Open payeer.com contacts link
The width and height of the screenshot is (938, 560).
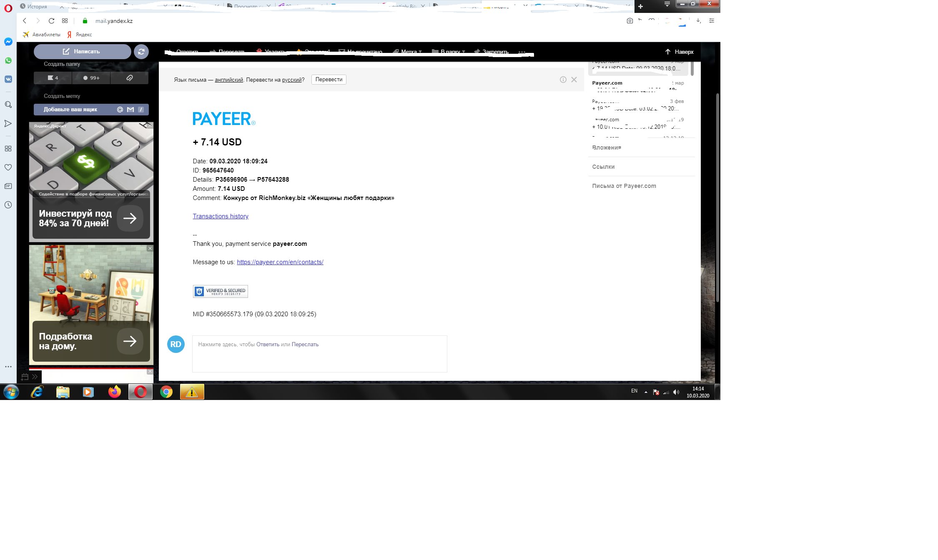[280, 262]
